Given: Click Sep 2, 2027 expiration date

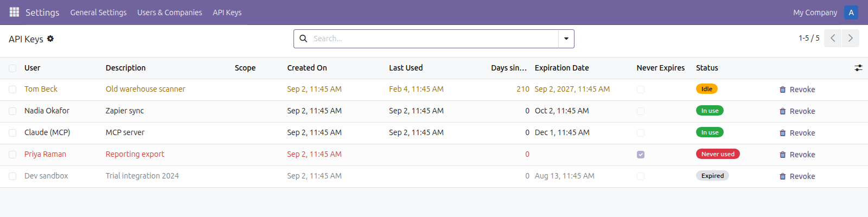Looking at the screenshot, I should (572, 89).
